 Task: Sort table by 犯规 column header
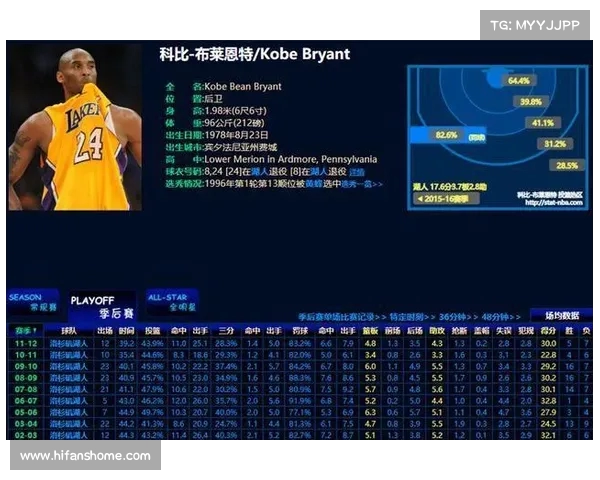(x=526, y=330)
